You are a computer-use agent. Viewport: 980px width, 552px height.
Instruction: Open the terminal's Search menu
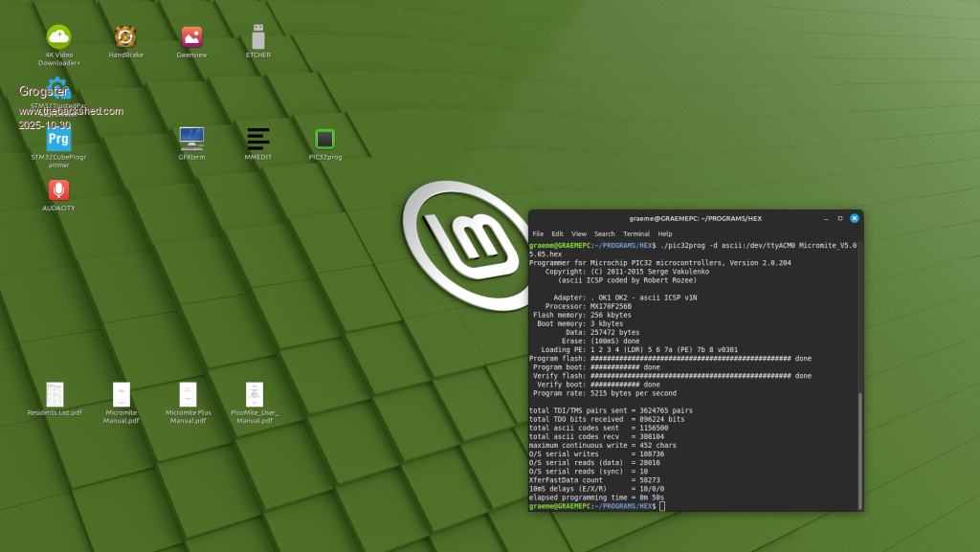604,233
